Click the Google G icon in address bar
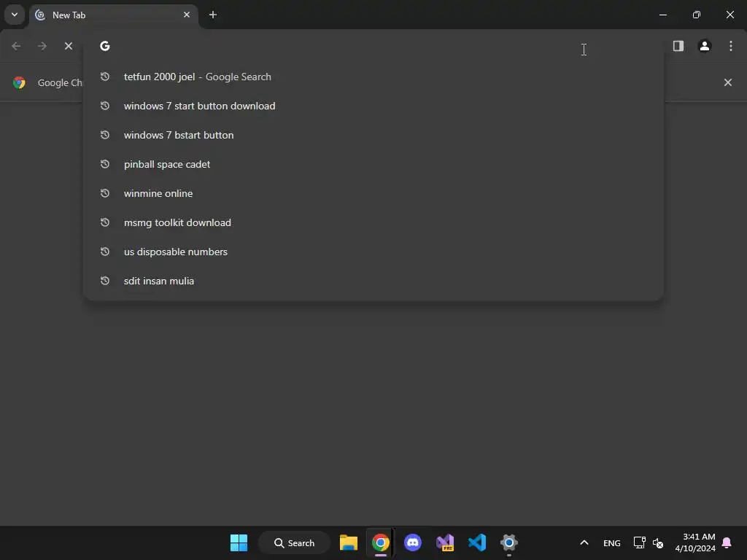Image resolution: width=747 pixels, height=560 pixels. coord(105,46)
